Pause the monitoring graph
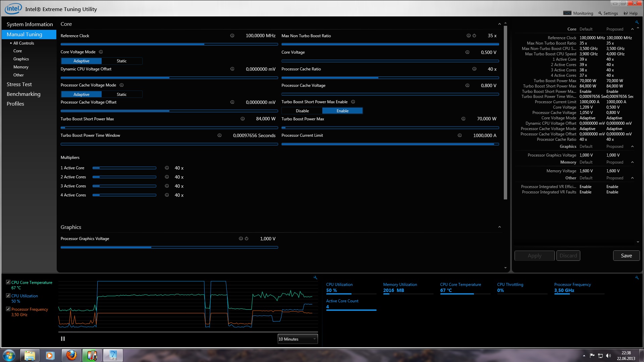644x362 pixels. (x=63, y=339)
